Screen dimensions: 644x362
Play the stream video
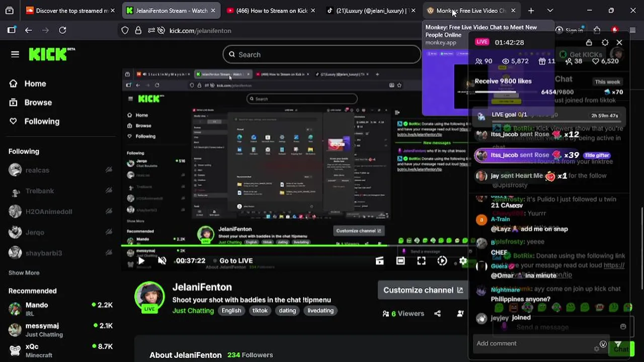141,260
